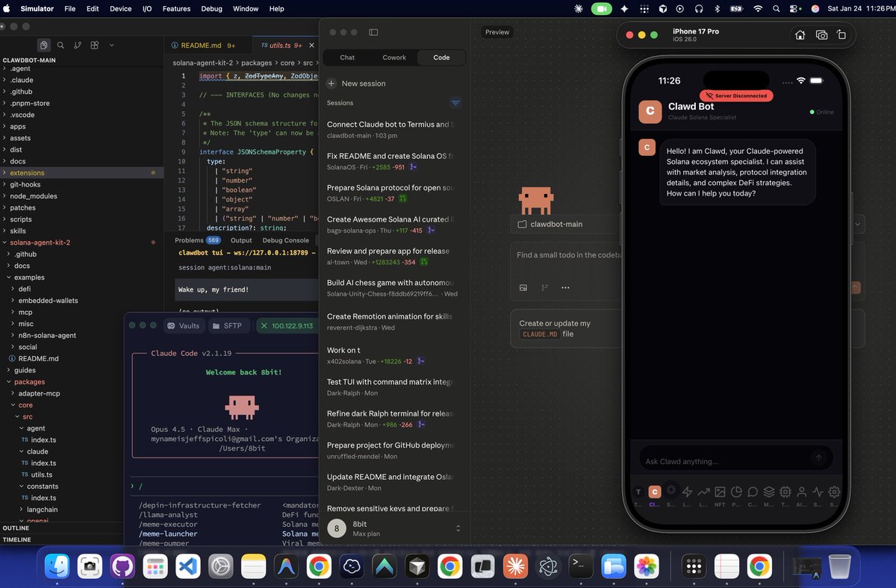Open the Search view in VS Code
The image size is (896, 588).
[60, 46]
